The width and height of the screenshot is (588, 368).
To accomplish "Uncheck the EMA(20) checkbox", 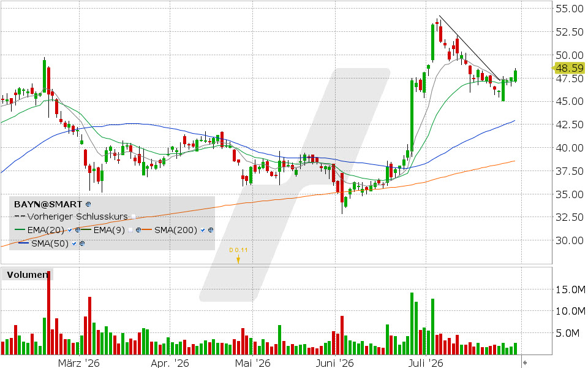I will click(x=70, y=230).
